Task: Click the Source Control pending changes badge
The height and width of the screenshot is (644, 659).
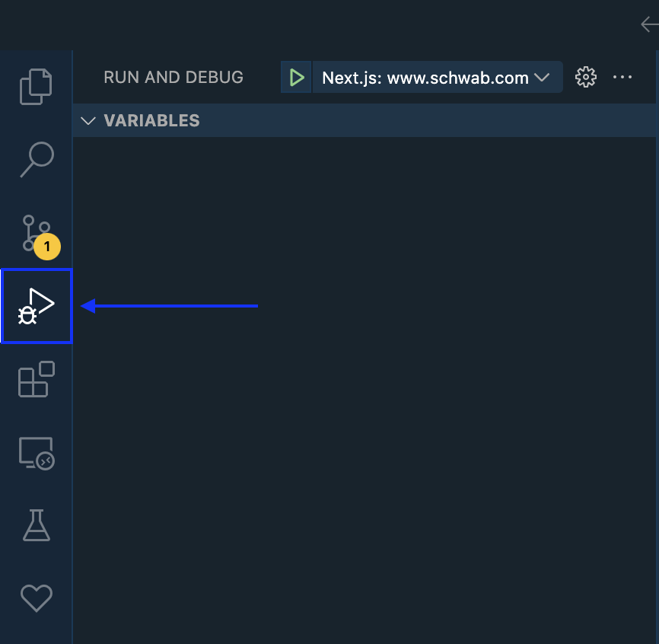Action: pyautogui.click(x=46, y=247)
